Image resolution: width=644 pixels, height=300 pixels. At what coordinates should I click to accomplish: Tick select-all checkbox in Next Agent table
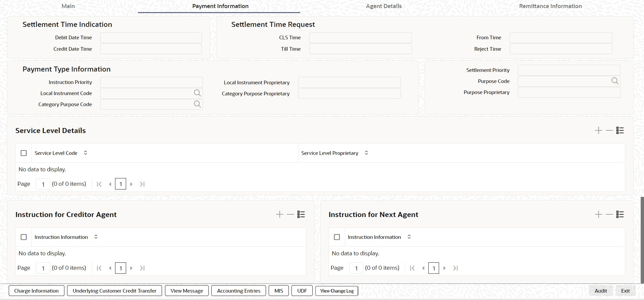pos(337,237)
